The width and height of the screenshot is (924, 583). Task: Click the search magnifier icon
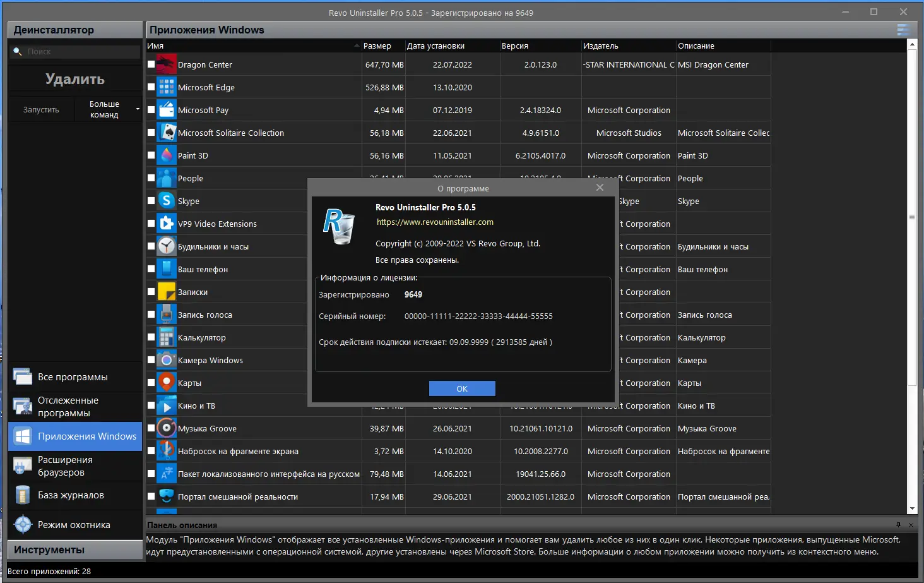pyautogui.click(x=18, y=51)
